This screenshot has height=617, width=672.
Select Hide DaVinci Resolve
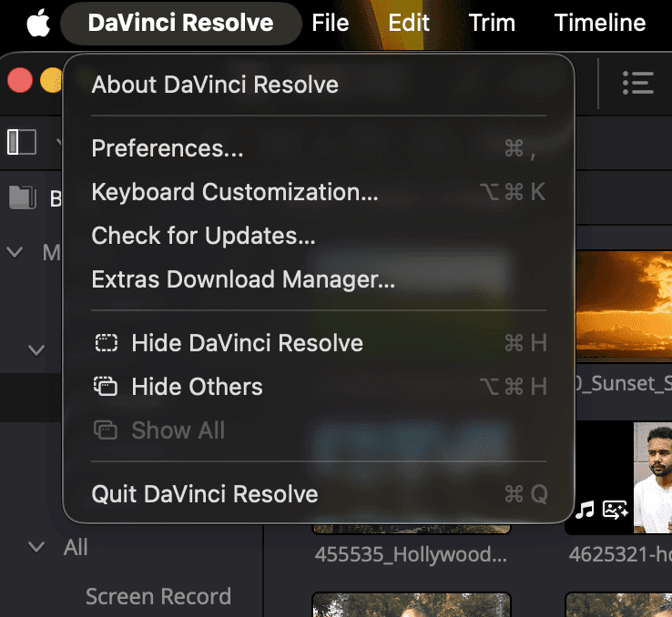(x=319, y=343)
